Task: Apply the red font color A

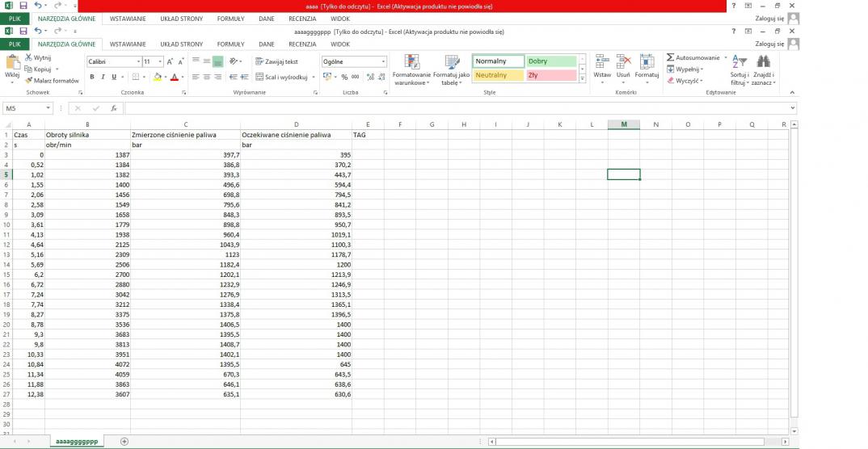Action: (175, 77)
